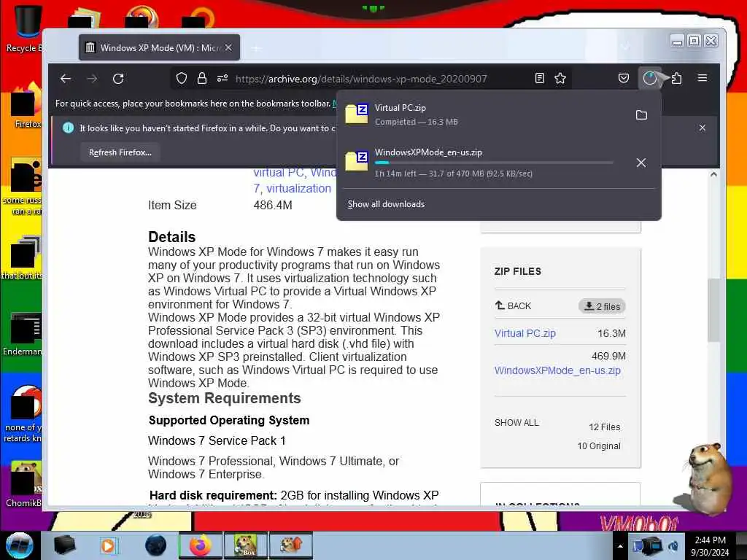The image size is (747, 560).
Task: Open the black box taskbar icon
Action: [x=64, y=545]
